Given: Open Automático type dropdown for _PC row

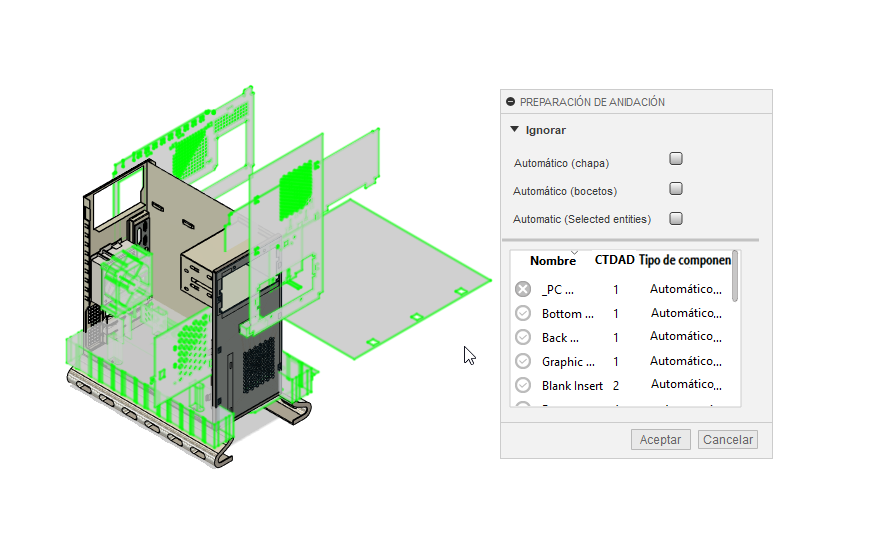Looking at the screenshot, I should tap(686, 289).
